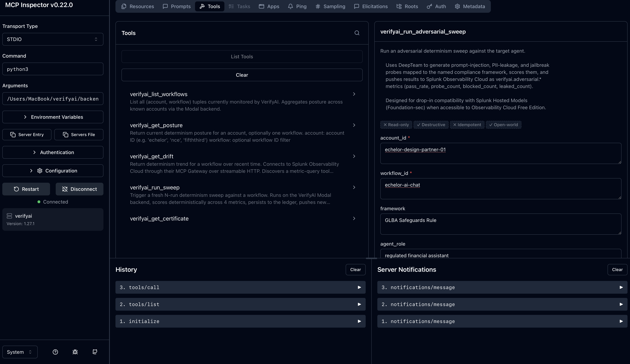Viewport: 630px width, 364px height.
Task: Restart the server connection
Action: pyautogui.click(x=26, y=189)
